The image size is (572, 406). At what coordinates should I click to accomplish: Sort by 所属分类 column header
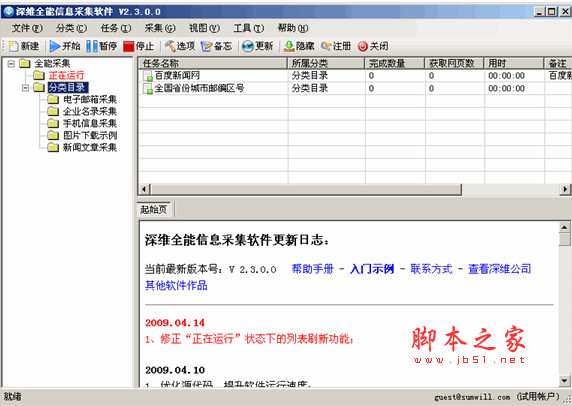(x=326, y=63)
